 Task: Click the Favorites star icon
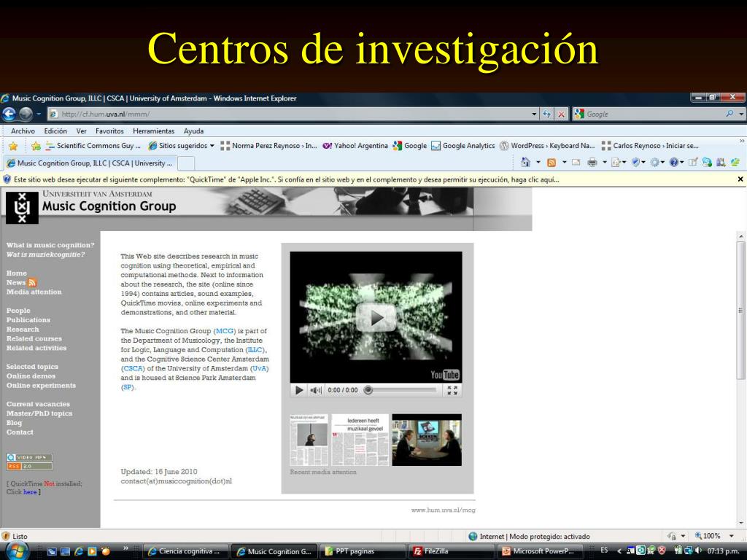pyautogui.click(x=13, y=146)
